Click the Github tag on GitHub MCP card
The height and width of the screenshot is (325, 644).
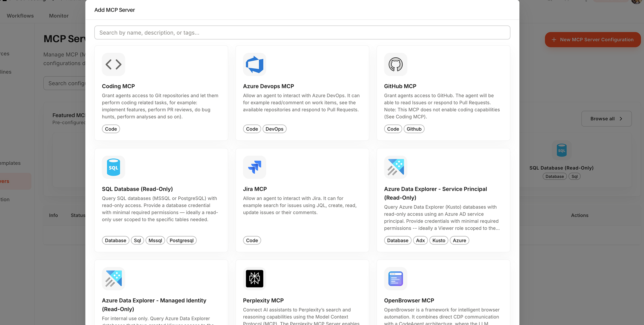pos(414,129)
